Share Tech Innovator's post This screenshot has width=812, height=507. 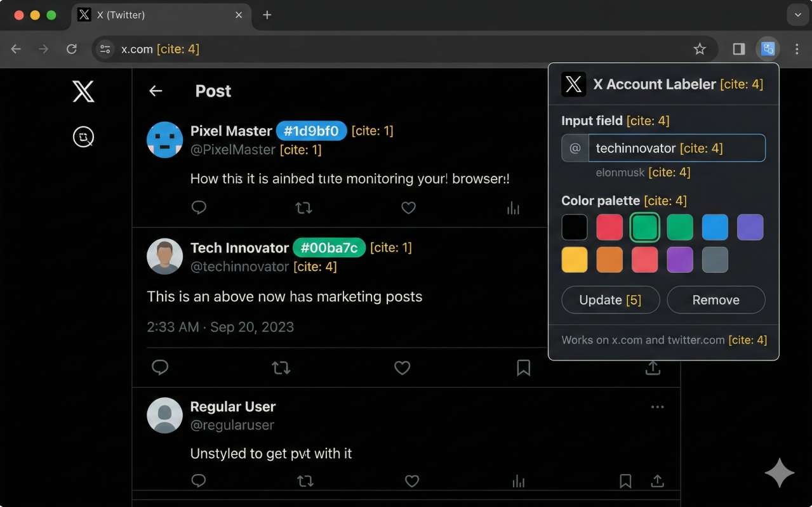tap(653, 368)
